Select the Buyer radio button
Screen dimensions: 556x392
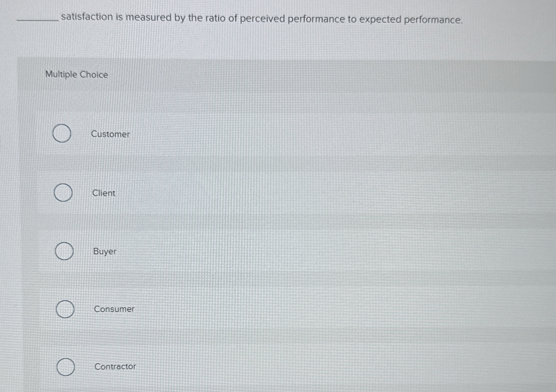[64, 252]
